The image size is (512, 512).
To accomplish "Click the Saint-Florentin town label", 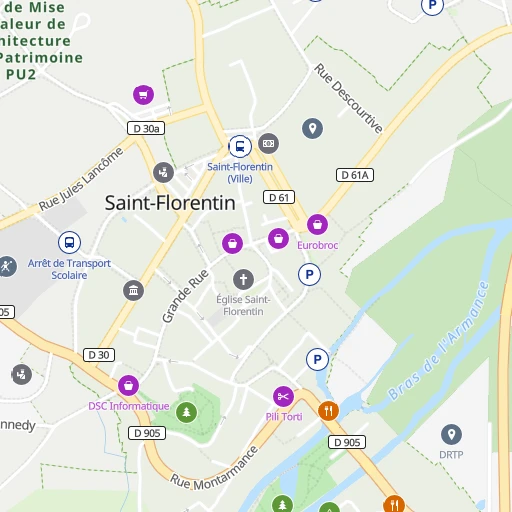I will [x=170, y=203].
